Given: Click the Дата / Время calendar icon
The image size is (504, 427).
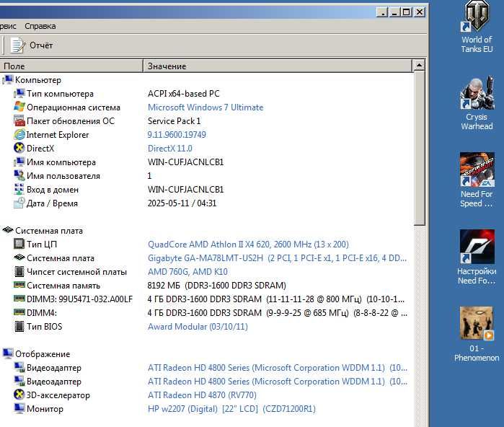Looking at the screenshot, I should 19,203.
